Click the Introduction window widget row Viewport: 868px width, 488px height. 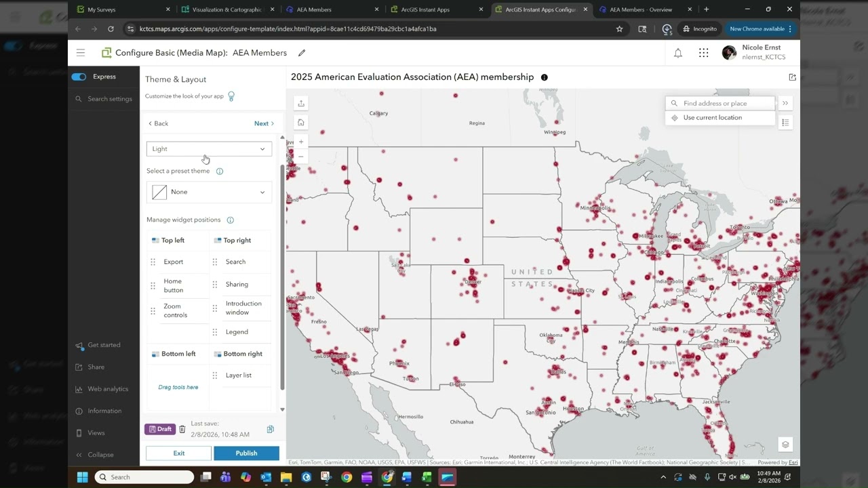(x=241, y=308)
